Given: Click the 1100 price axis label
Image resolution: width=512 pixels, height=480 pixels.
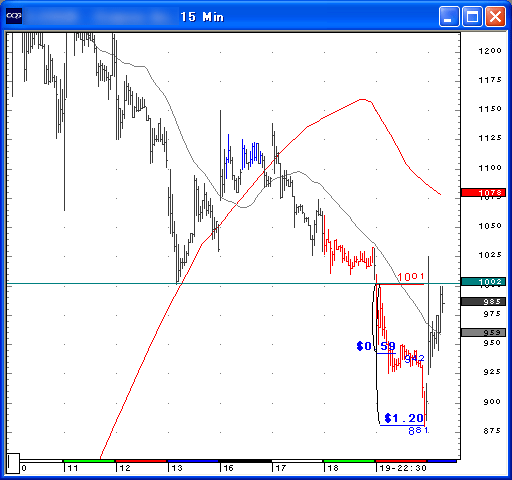Looking at the screenshot, I should 490,168.
